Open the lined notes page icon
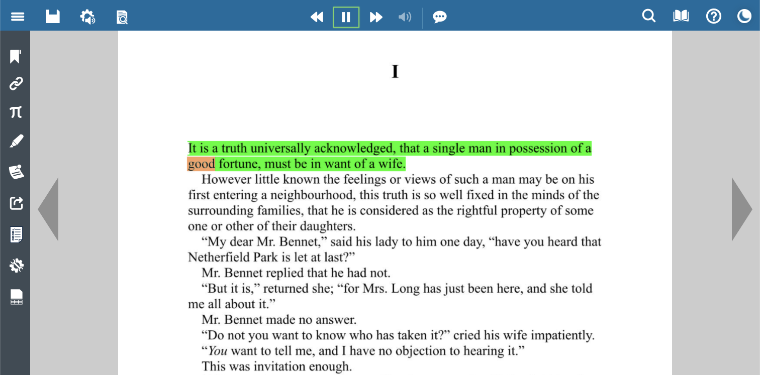 (16, 235)
